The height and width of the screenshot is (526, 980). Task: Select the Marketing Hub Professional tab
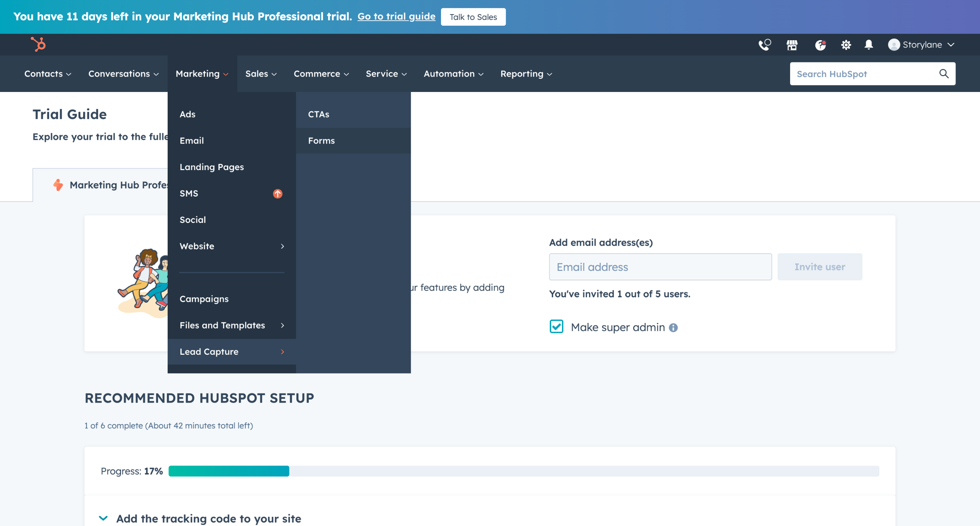[100, 185]
